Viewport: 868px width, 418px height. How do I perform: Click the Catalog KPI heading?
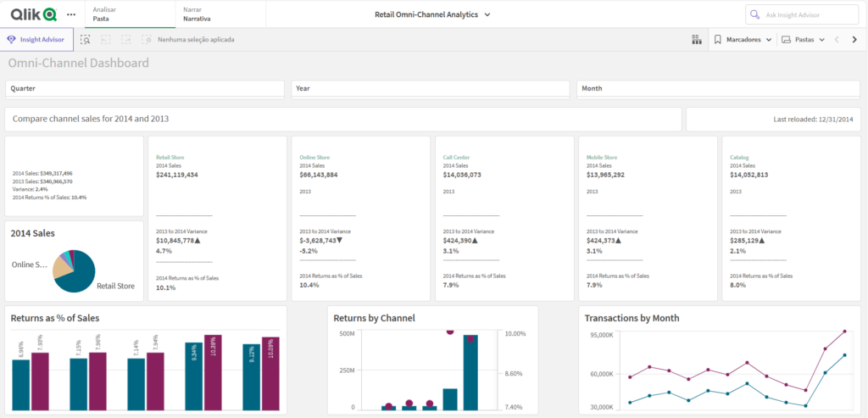click(739, 158)
